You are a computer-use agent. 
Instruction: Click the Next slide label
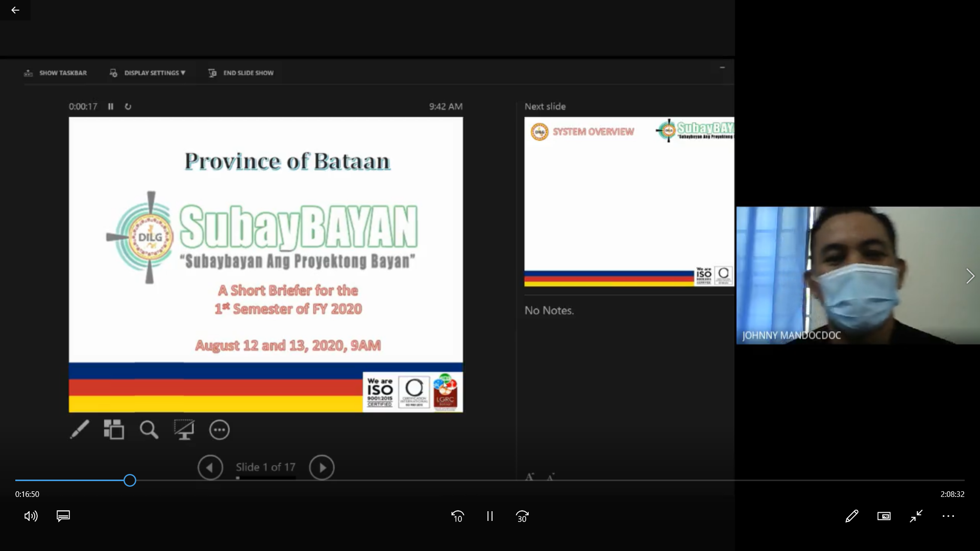point(545,106)
